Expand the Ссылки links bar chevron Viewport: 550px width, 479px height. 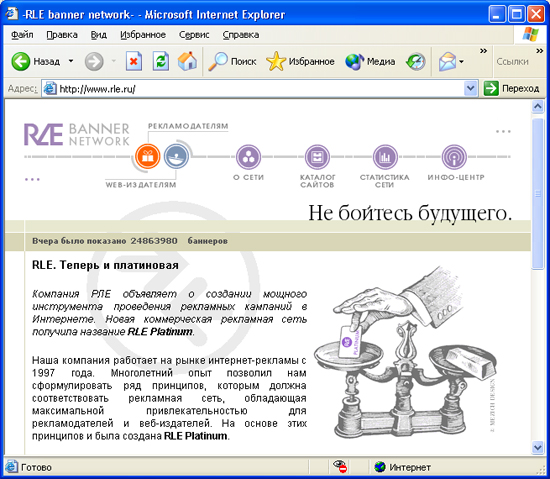pyautogui.click(x=539, y=51)
